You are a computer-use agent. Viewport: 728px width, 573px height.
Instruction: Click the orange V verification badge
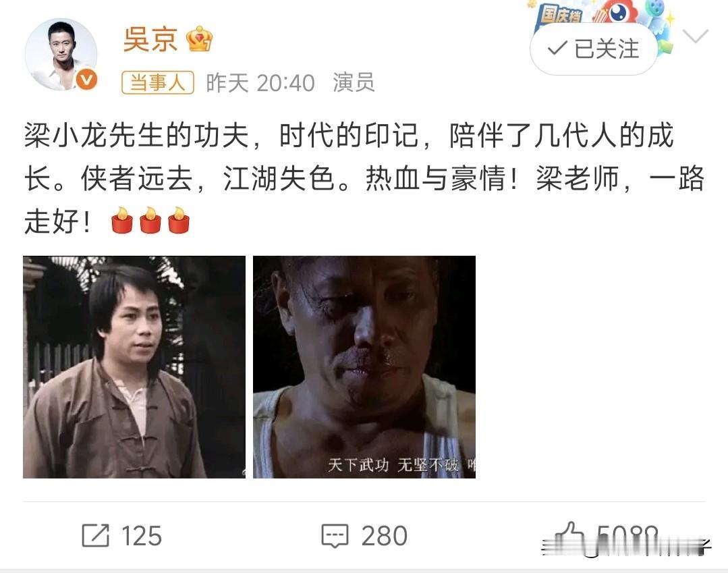[x=86, y=80]
